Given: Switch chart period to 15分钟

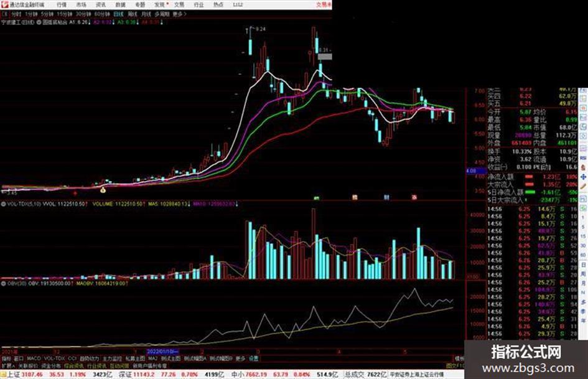Looking at the screenshot, I should click(x=65, y=14).
